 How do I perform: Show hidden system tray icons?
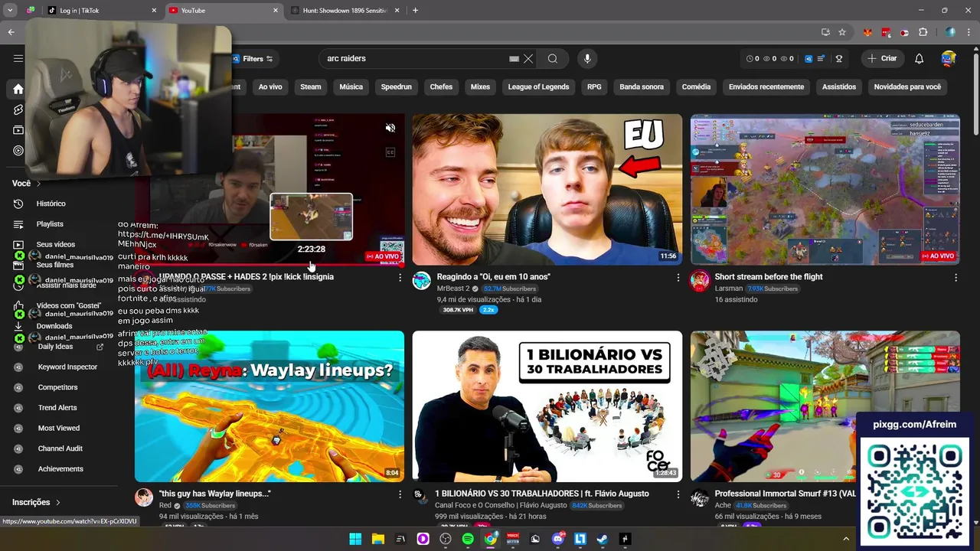pos(846,539)
